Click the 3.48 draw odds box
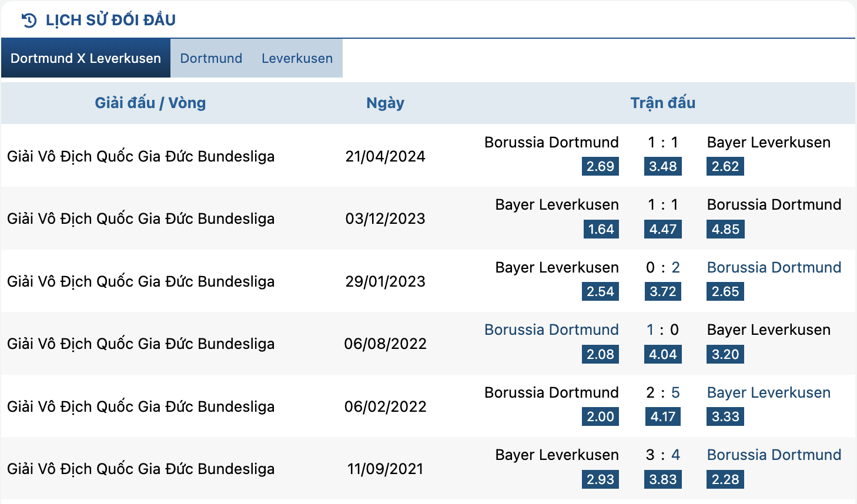This screenshot has width=857, height=504. point(663,166)
